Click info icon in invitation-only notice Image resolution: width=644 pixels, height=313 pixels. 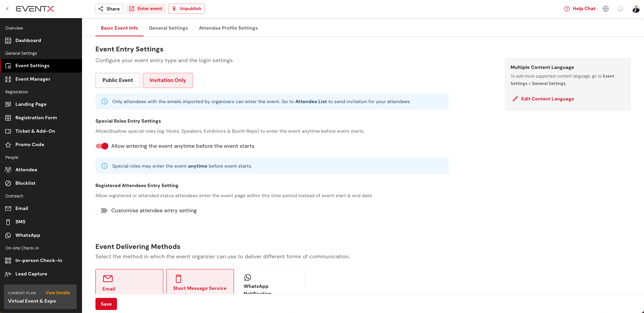(105, 101)
